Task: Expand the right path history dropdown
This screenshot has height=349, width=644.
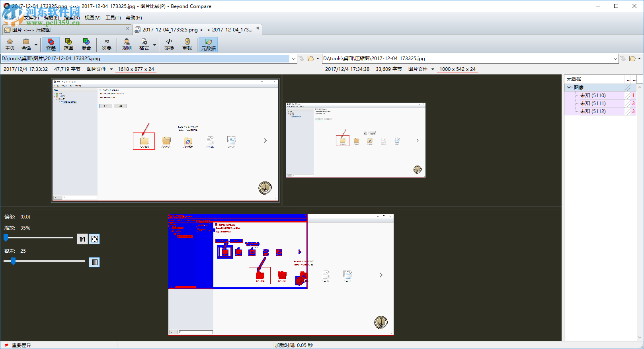Action: pyautogui.click(x=615, y=58)
